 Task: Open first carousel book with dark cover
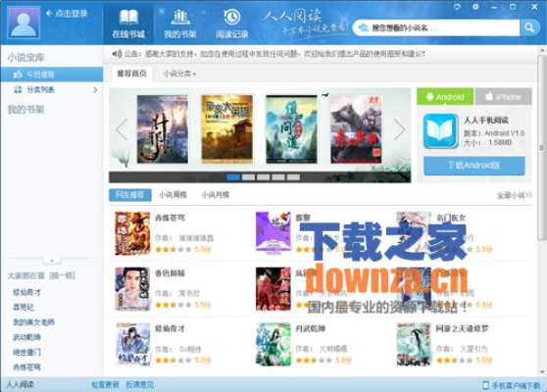pos(163,129)
